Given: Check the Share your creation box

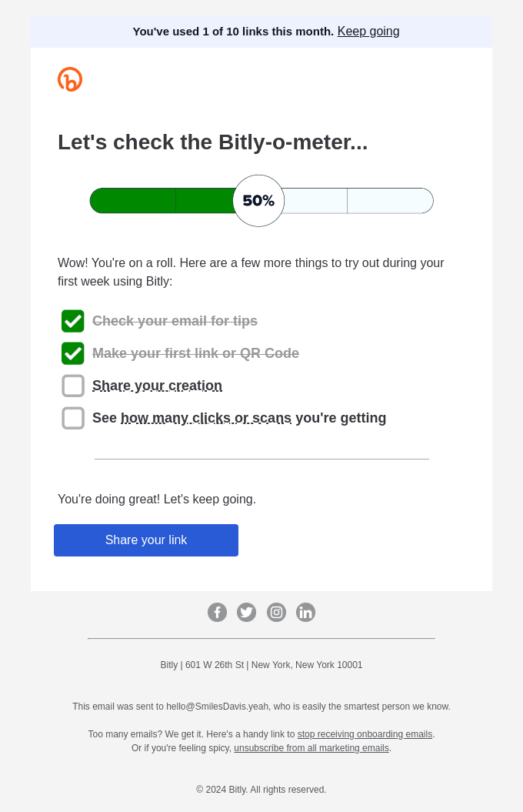Looking at the screenshot, I should point(73,386).
